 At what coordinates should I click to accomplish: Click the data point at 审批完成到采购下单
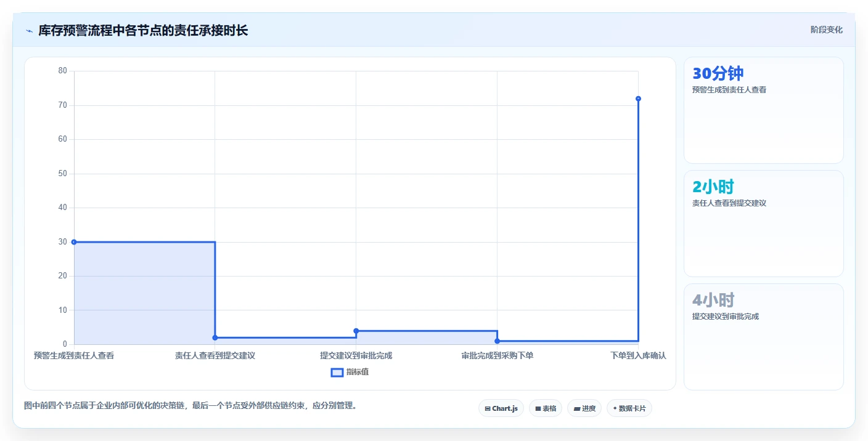click(x=497, y=341)
